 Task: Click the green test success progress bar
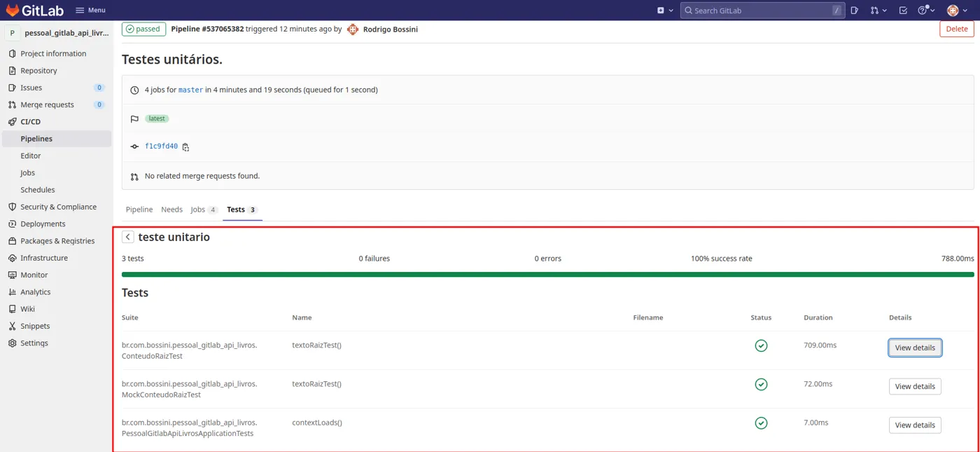click(547, 274)
